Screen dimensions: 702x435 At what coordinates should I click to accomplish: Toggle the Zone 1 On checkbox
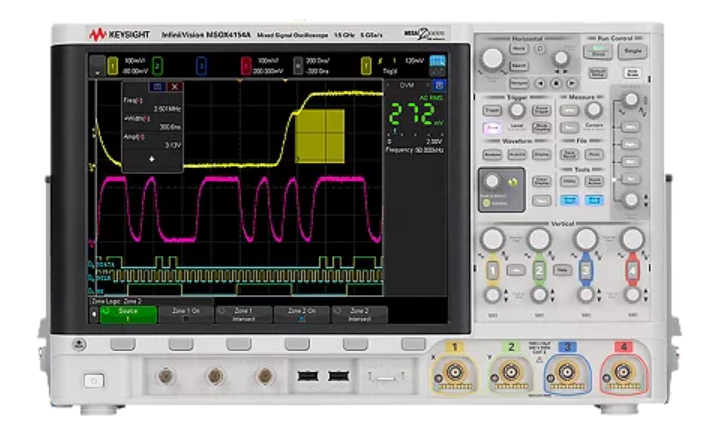[x=186, y=319]
